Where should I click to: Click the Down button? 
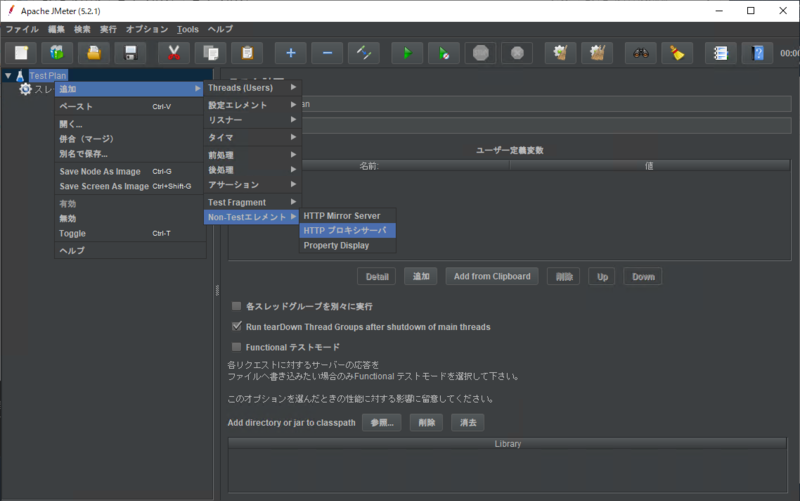pyautogui.click(x=643, y=277)
